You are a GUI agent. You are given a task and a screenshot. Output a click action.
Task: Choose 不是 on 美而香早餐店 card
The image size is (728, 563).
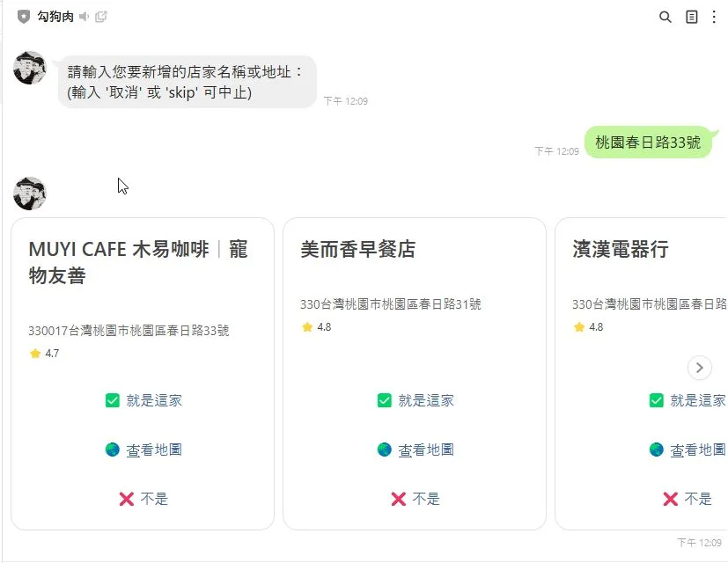pyautogui.click(x=415, y=499)
